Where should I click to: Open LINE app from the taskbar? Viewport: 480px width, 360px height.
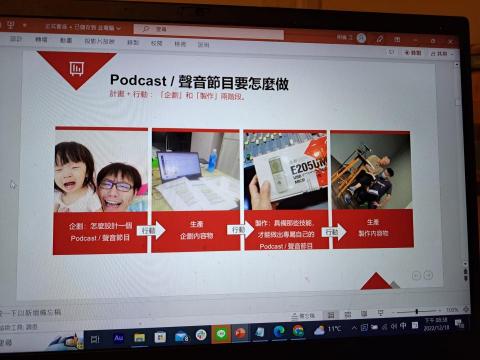[221, 334]
